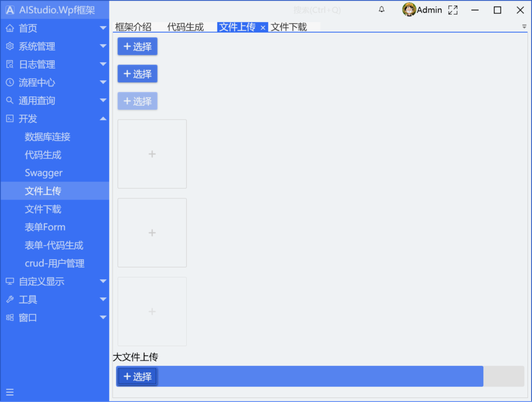This screenshot has height=402, width=532.
Task: Expand the 自定义显示 menu arrow
Action: [x=103, y=281]
